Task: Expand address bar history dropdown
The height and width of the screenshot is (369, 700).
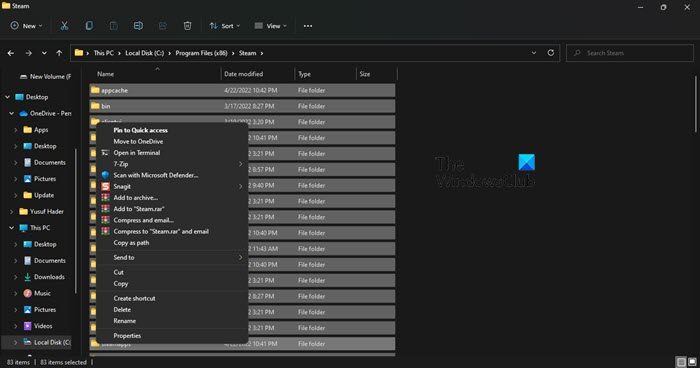Action: [533, 53]
